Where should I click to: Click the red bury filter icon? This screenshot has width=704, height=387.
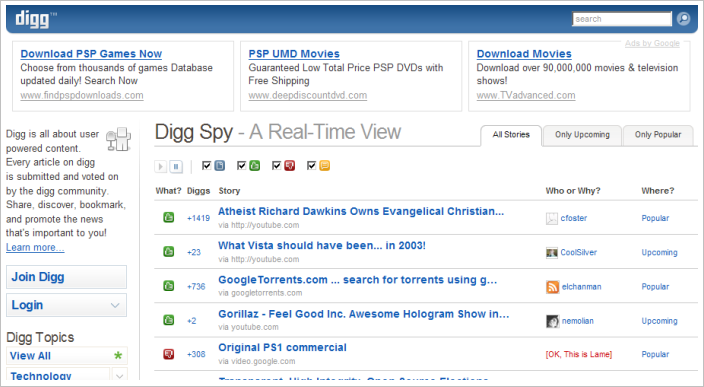pyautogui.click(x=290, y=166)
